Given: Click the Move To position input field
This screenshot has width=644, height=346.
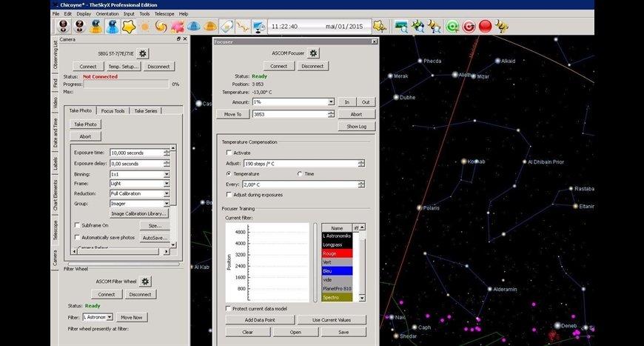Looking at the screenshot, I should tap(289, 114).
